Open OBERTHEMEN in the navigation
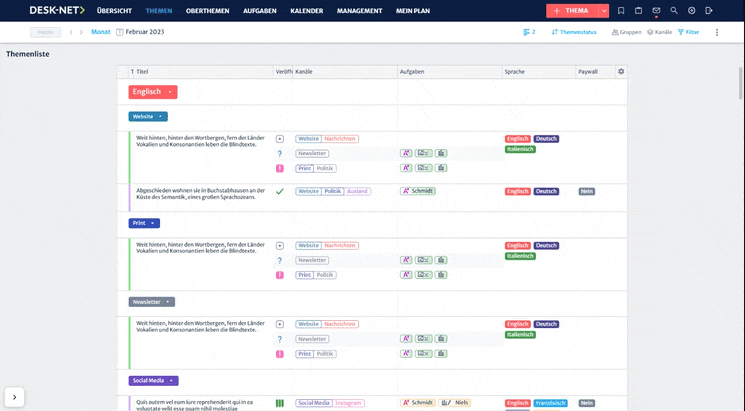This screenshot has width=745, height=411. coord(207,10)
